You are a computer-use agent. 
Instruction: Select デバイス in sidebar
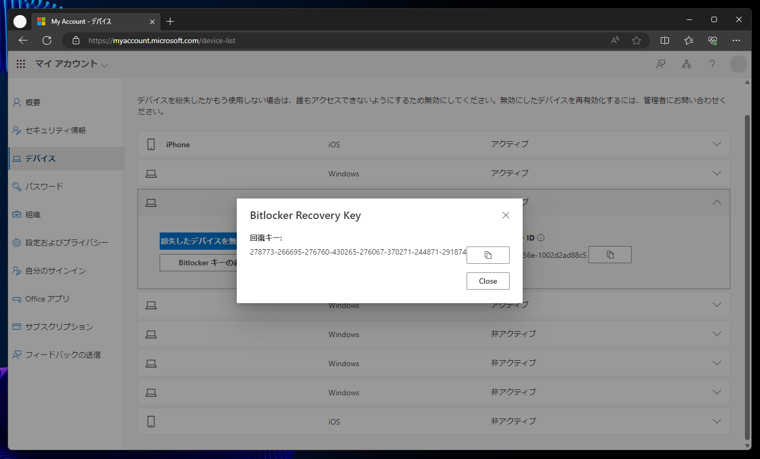point(66,158)
